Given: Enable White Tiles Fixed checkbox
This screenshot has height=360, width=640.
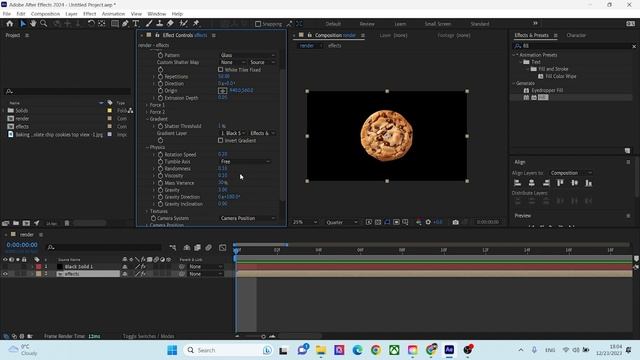Looking at the screenshot, I should [x=220, y=70].
